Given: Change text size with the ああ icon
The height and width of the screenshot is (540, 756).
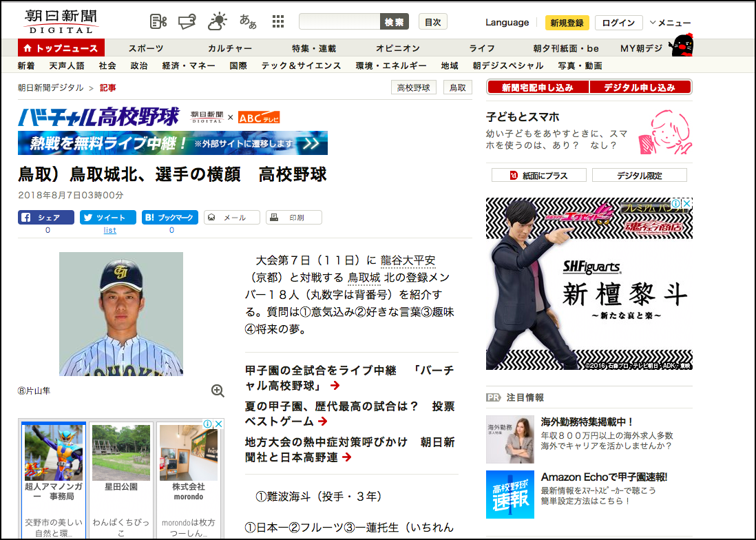Looking at the screenshot, I should tap(248, 21).
